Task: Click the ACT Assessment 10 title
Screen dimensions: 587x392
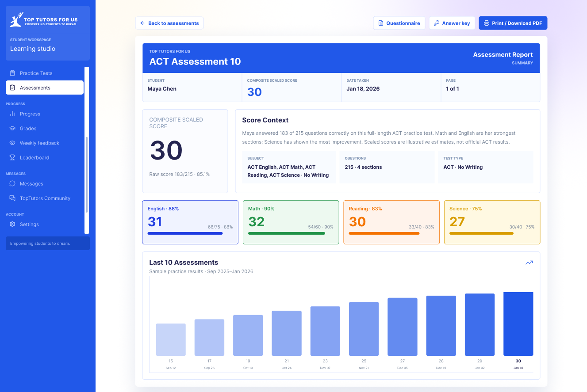Action: (x=195, y=61)
